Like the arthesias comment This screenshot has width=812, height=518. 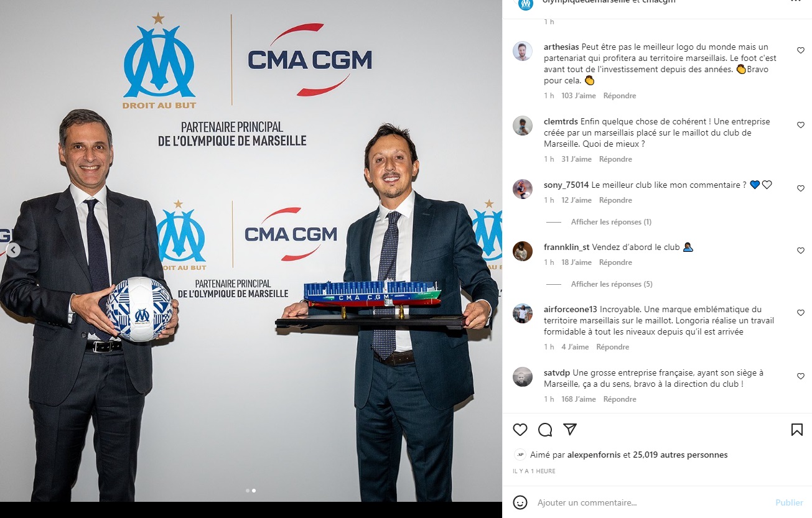(x=801, y=50)
